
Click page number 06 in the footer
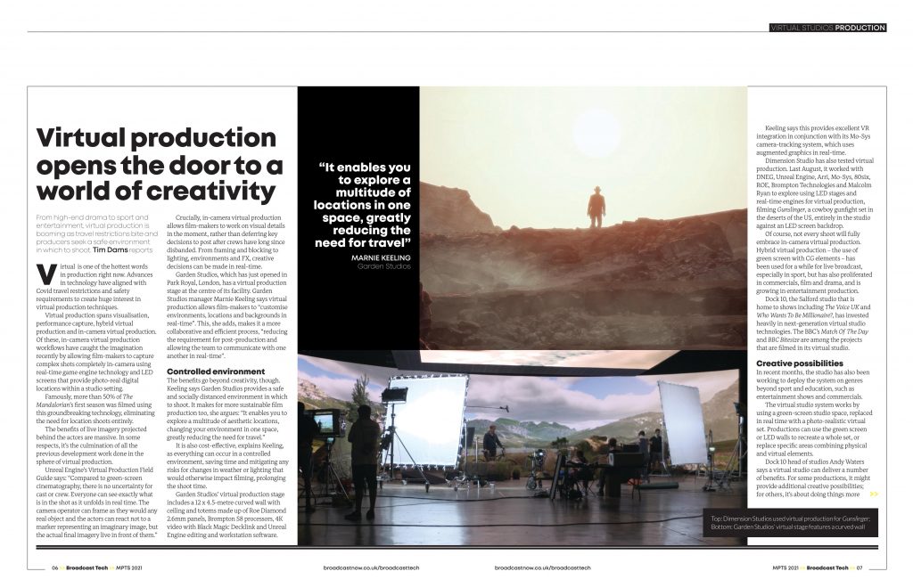point(54,567)
